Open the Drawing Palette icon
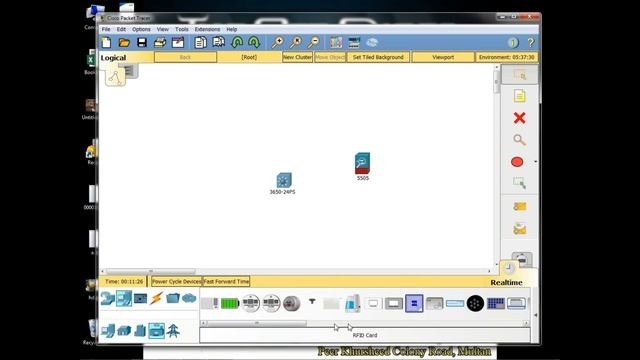Image resolution: width=640 pixels, height=360 pixels. pos(336,42)
